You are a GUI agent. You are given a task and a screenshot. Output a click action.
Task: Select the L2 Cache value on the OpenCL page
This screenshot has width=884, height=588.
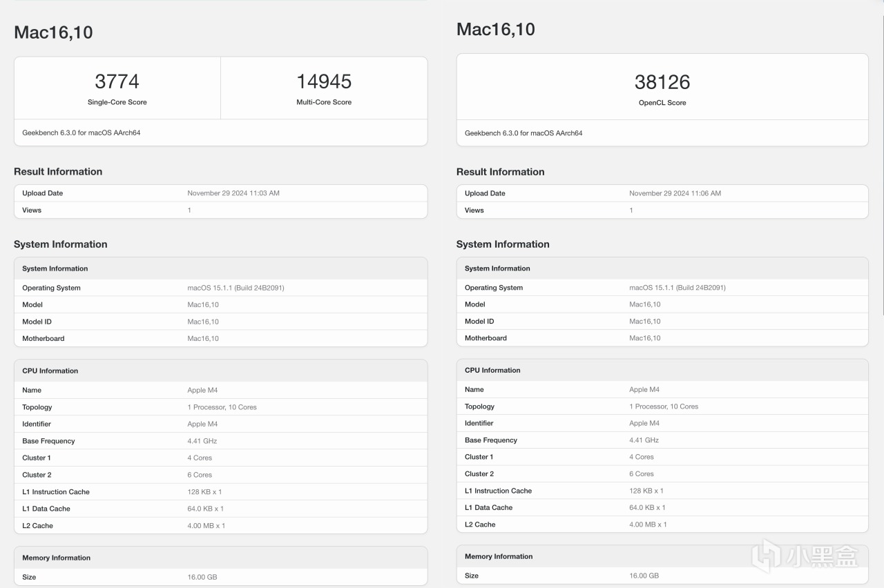648,525
